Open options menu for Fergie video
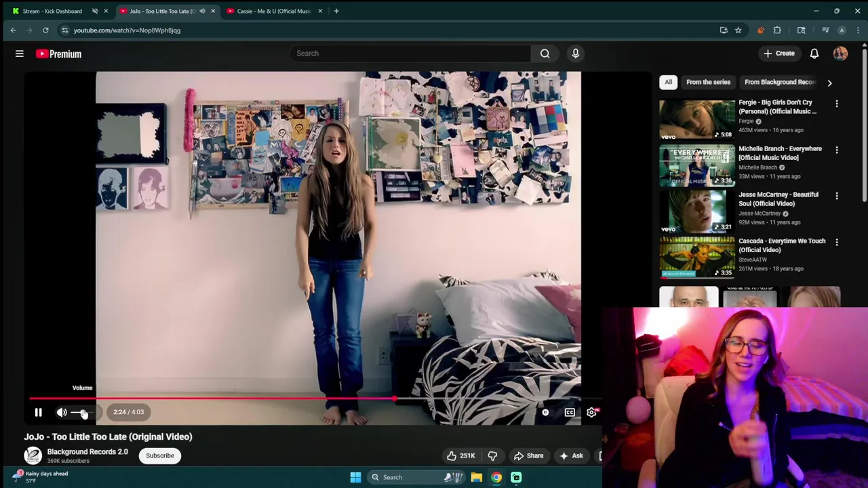The image size is (868, 488). [837, 104]
